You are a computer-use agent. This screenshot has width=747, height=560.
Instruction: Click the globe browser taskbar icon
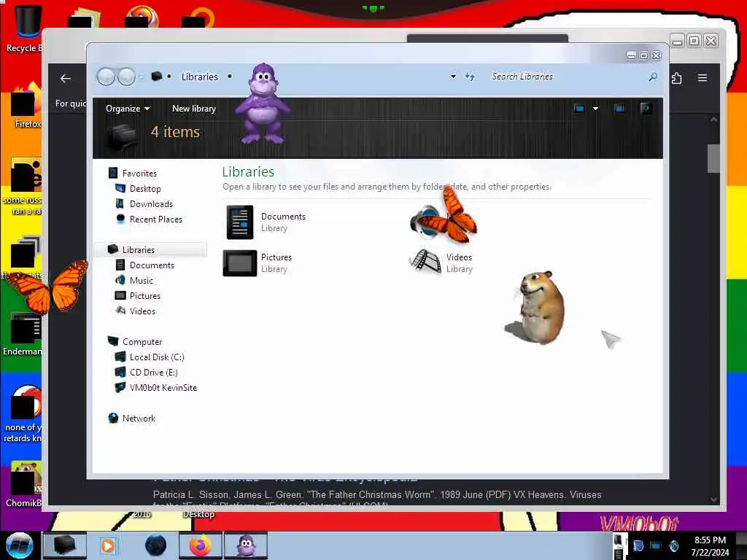156,545
